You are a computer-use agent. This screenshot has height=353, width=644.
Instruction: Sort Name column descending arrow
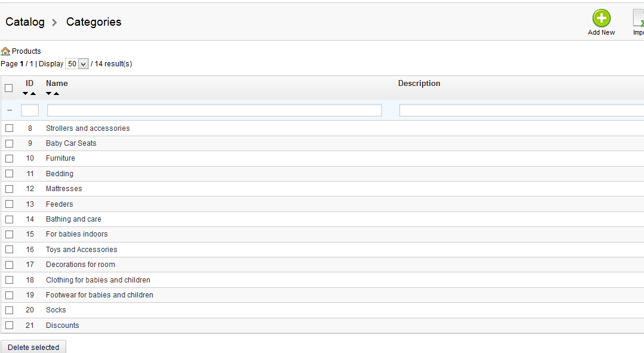tap(49, 94)
